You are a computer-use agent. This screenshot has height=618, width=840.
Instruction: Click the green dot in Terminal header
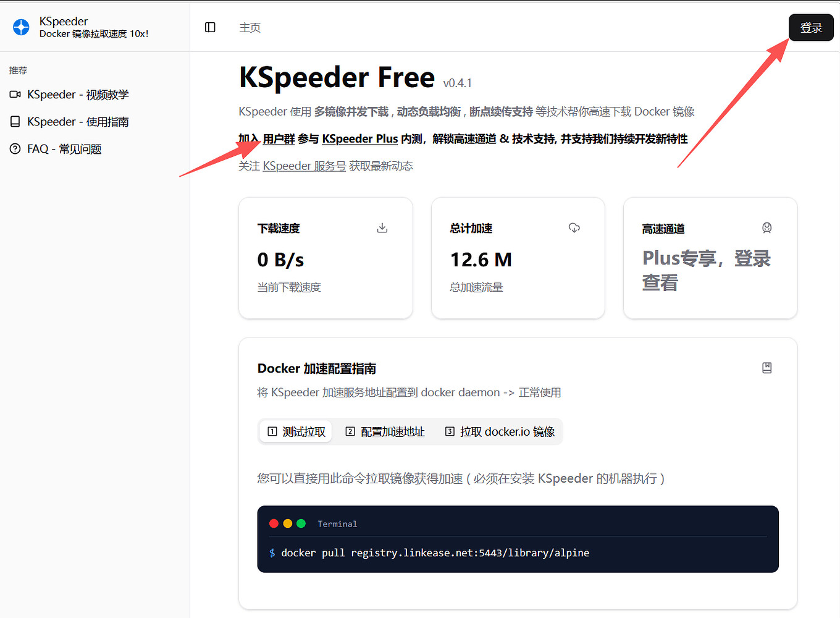[301, 523]
